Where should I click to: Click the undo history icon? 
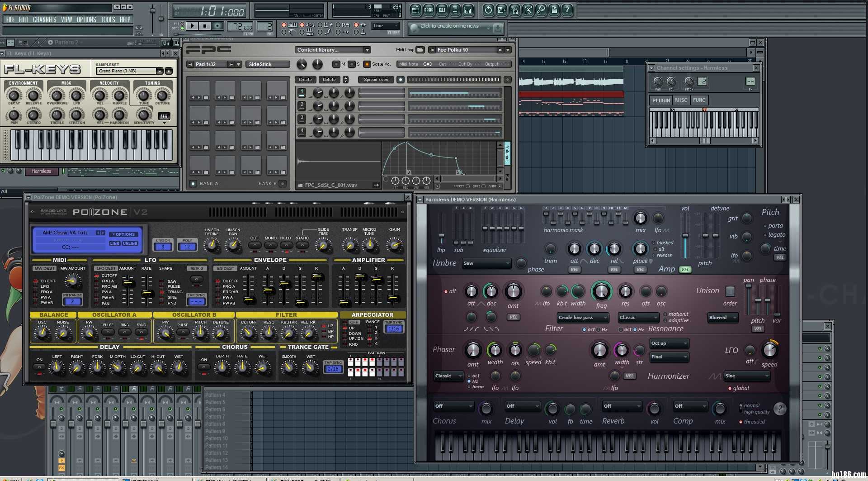click(488, 10)
